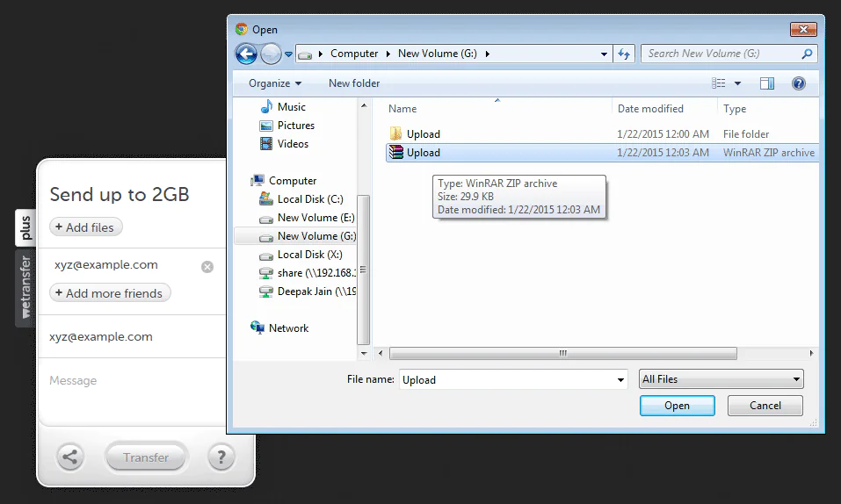841x504 pixels.
Task: Open Help via the question mark icon
Action: click(x=799, y=83)
